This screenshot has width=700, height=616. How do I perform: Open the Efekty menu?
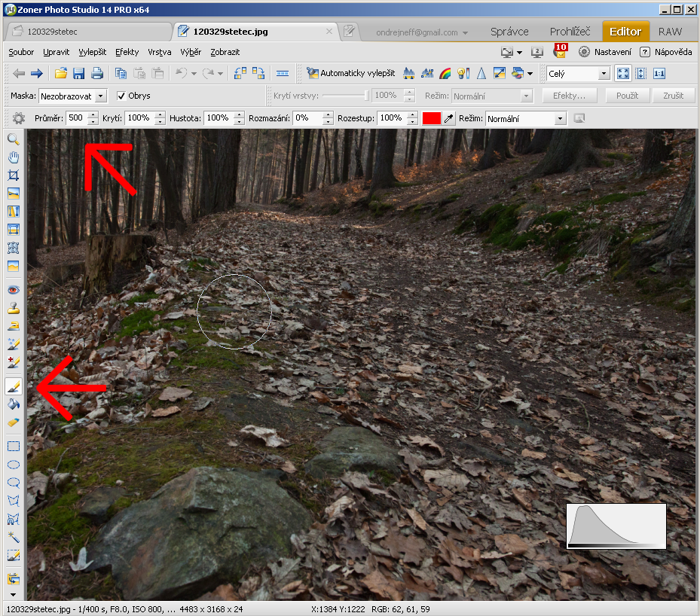click(x=127, y=52)
